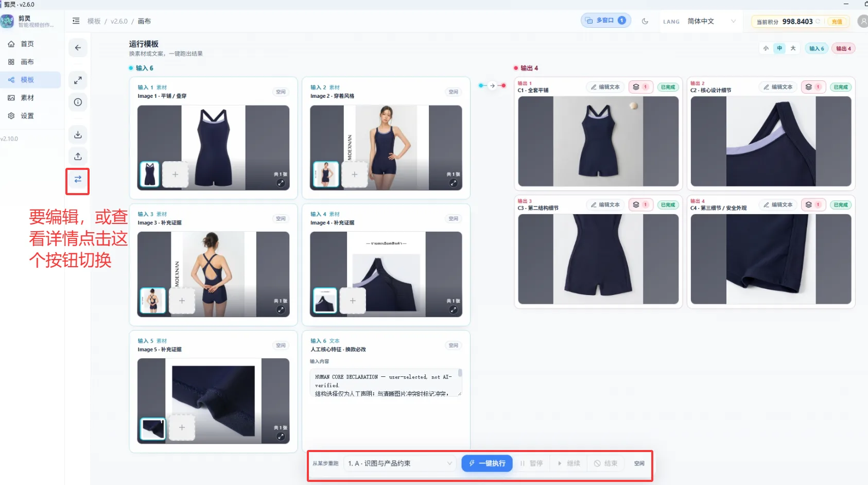
Task: Click the swap/switch mode icon
Action: (78, 179)
